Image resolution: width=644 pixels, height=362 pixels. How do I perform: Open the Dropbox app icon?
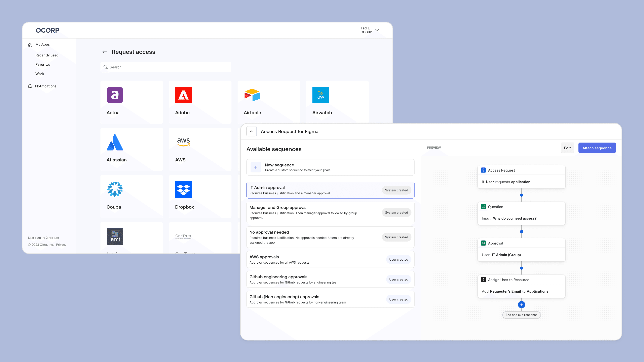tap(183, 189)
